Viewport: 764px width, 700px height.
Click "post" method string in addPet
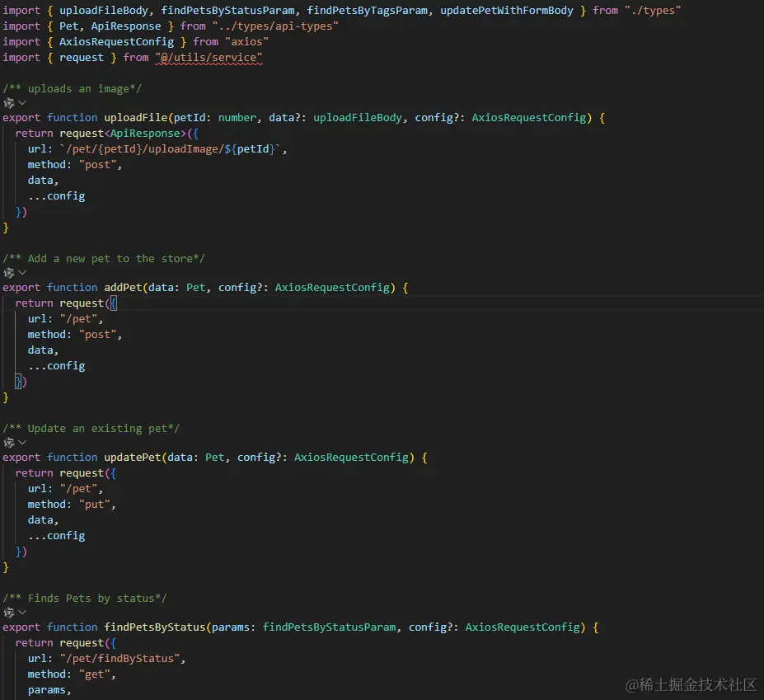(97, 335)
